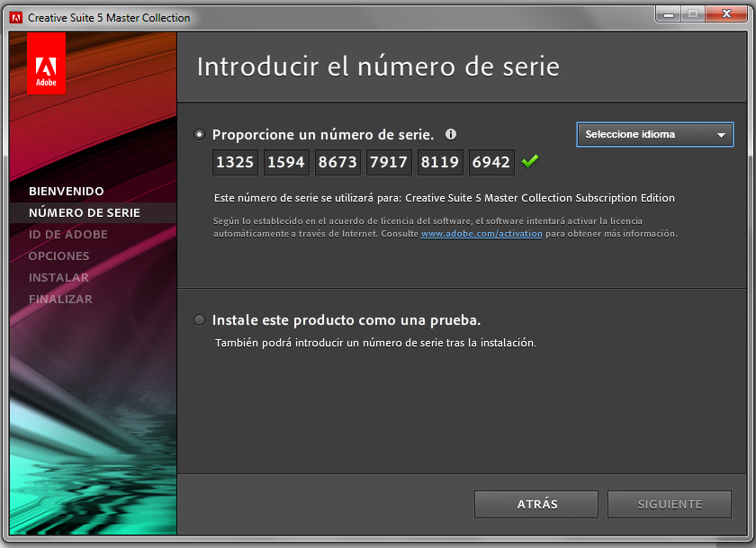The width and height of the screenshot is (756, 548).
Task: Click the Adobe icon in the title bar
Action: pyautogui.click(x=16, y=18)
